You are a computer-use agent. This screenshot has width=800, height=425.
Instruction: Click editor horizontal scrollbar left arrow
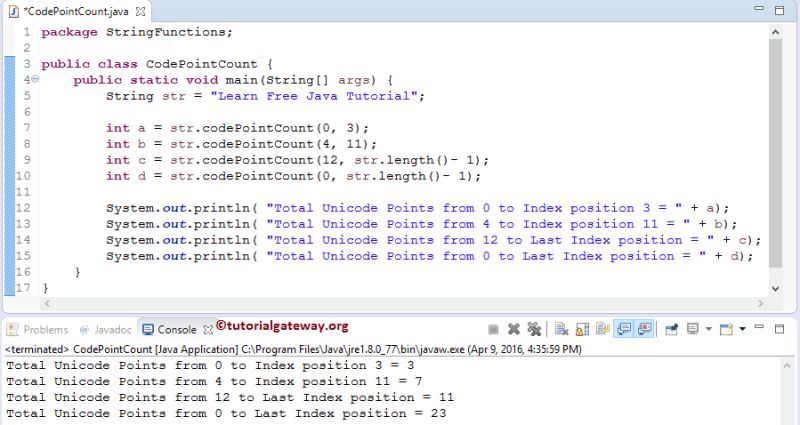[x=46, y=304]
